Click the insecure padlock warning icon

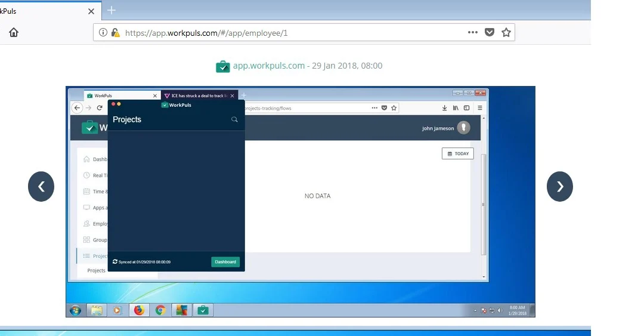coord(116,32)
